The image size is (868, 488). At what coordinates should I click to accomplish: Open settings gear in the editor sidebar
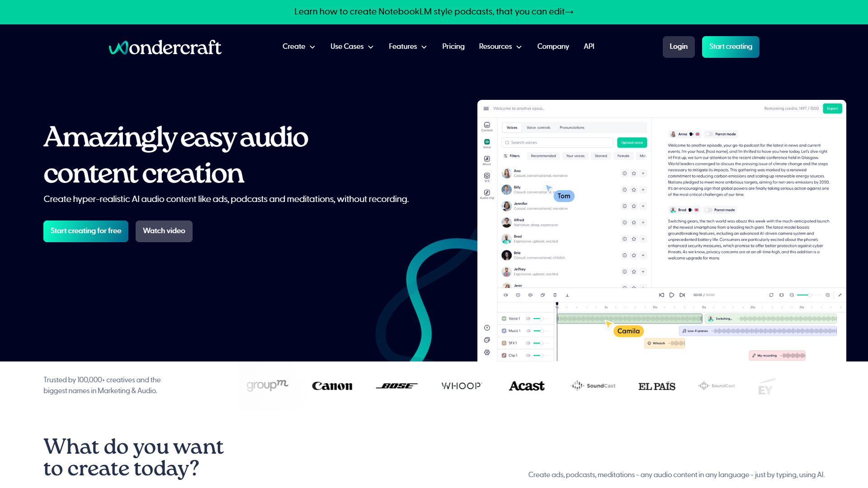tap(487, 352)
